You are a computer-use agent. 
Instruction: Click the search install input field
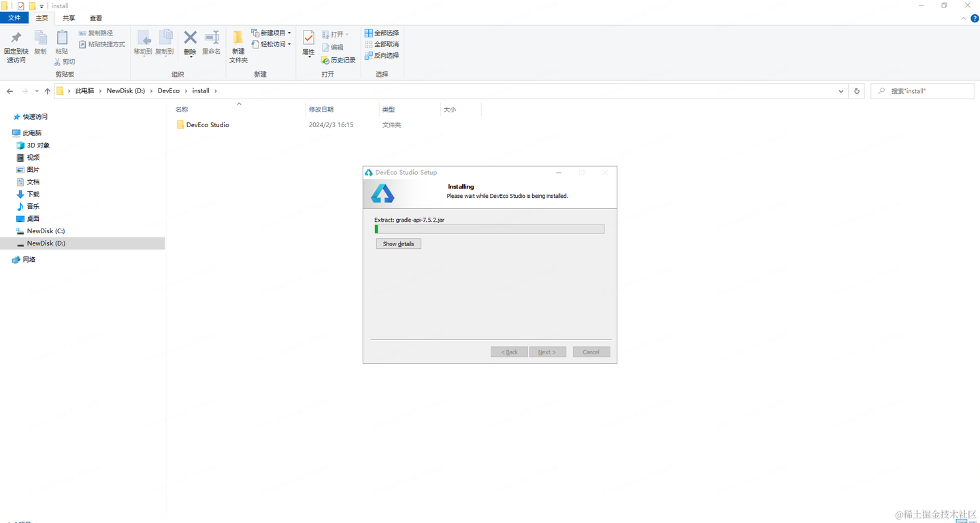[922, 90]
